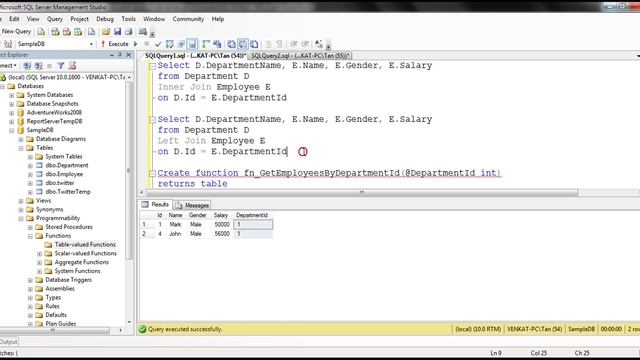Click the Save floppy disk icon

(118, 31)
